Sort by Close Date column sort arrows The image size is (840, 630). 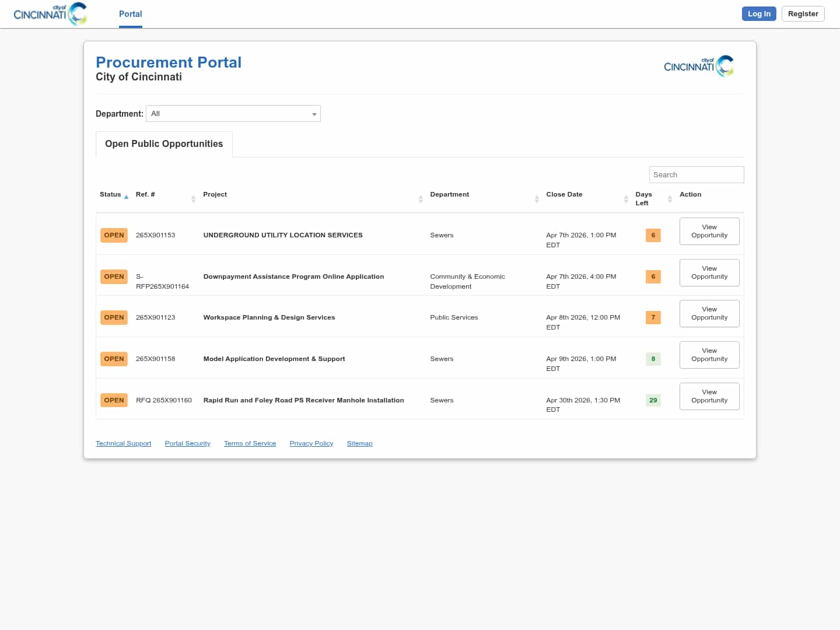pyautogui.click(x=626, y=199)
